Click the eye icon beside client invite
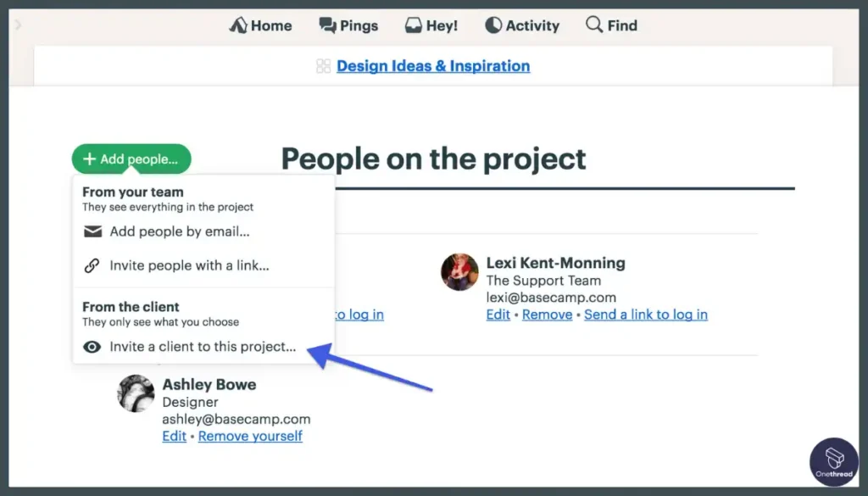Screen dimensions: 868x496 pyautogui.click(x=92, y=347)
